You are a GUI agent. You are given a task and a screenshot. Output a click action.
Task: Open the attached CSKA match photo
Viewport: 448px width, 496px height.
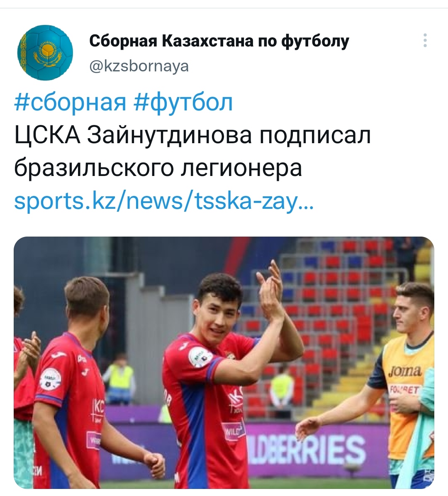[x=224, y=362]
